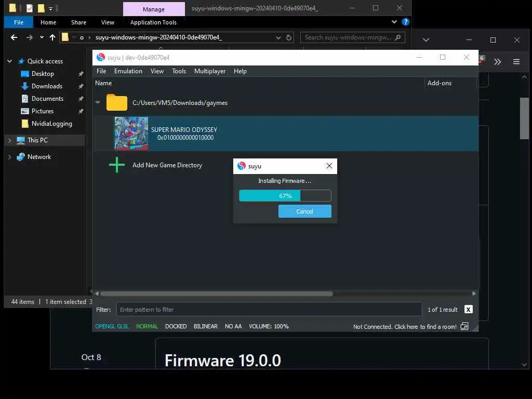The image size is (532, 399).
Task: Click the yellow game directory folder icon
Action: (117, 102)
